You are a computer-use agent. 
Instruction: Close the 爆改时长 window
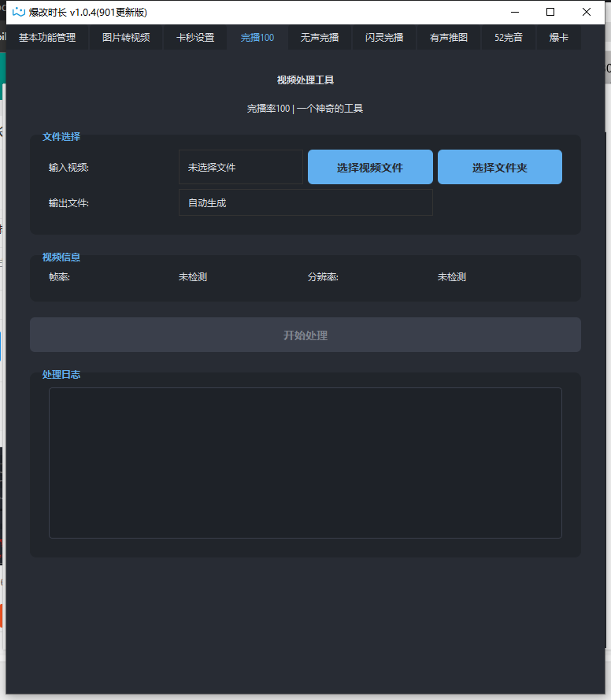(x=587, y=12)
